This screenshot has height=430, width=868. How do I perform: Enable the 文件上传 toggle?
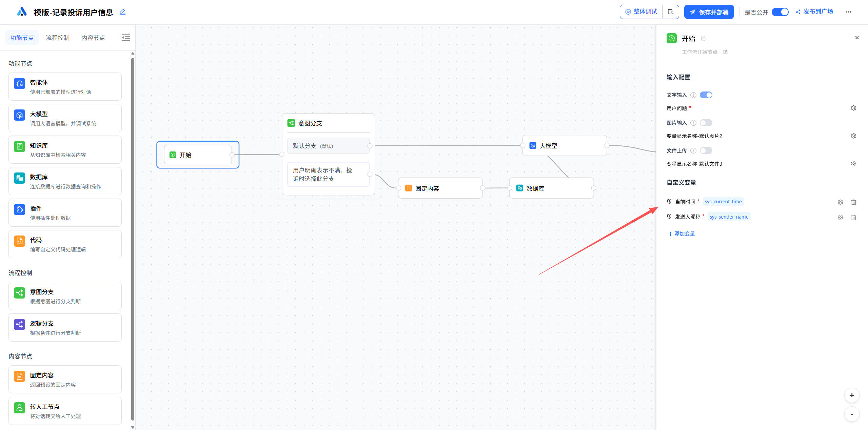click(706, 150)
